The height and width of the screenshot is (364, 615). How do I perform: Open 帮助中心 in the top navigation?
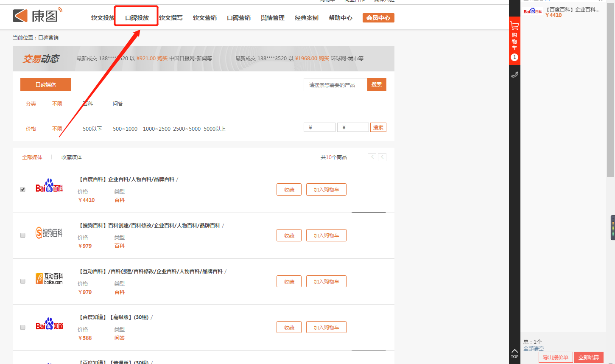[x=341, y=18]
